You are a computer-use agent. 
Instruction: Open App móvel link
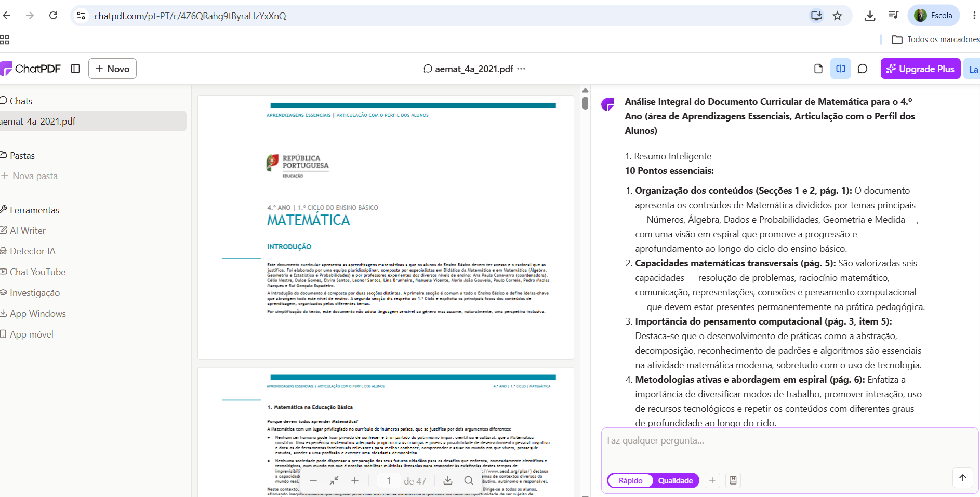click(27, 334)
